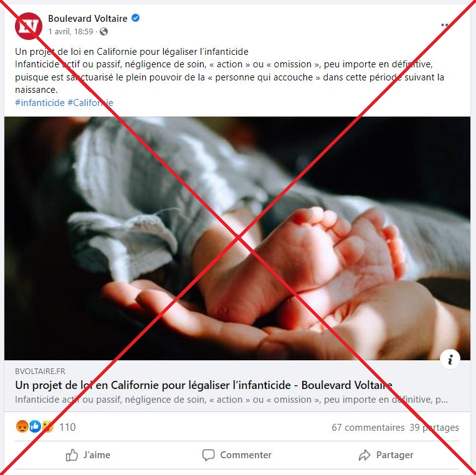Open the article headline link preview

(204, 385)
